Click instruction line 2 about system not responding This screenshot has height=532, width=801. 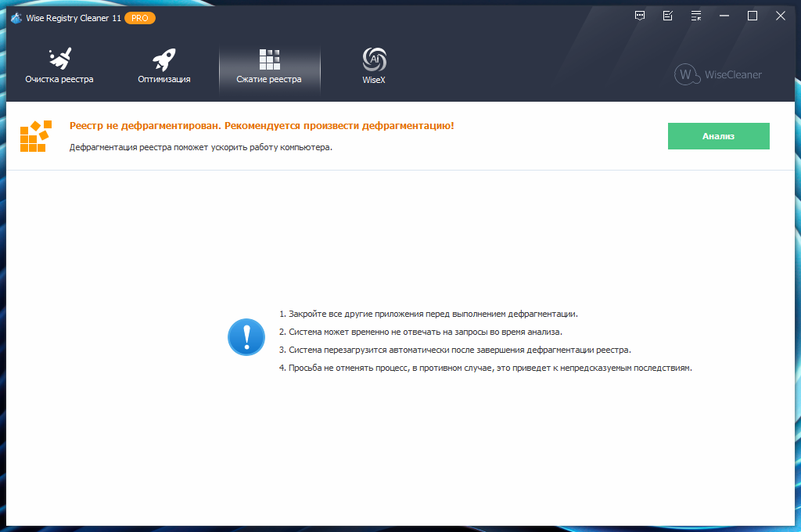click(x=420, y=332)
